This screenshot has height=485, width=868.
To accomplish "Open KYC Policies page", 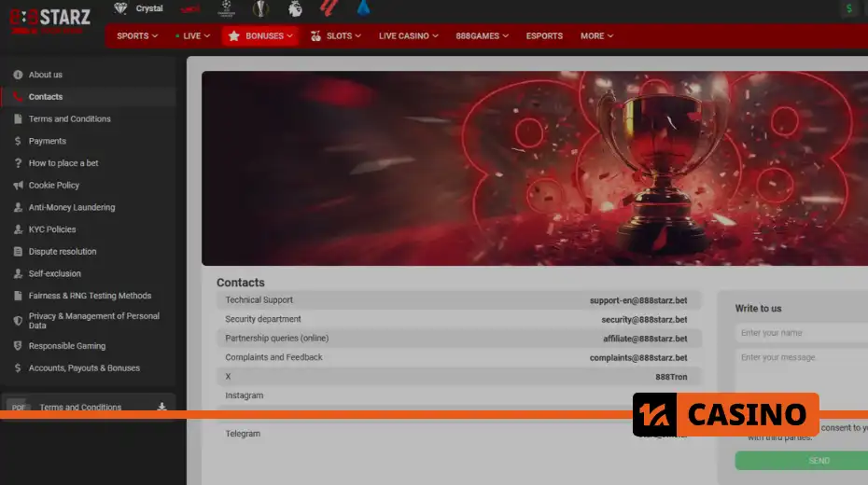I will pos(52,229).
